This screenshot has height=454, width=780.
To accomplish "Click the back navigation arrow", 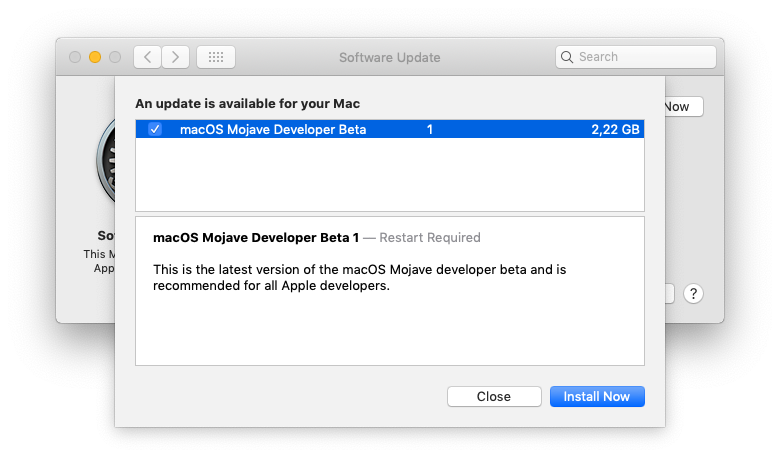I will [147, 57].
